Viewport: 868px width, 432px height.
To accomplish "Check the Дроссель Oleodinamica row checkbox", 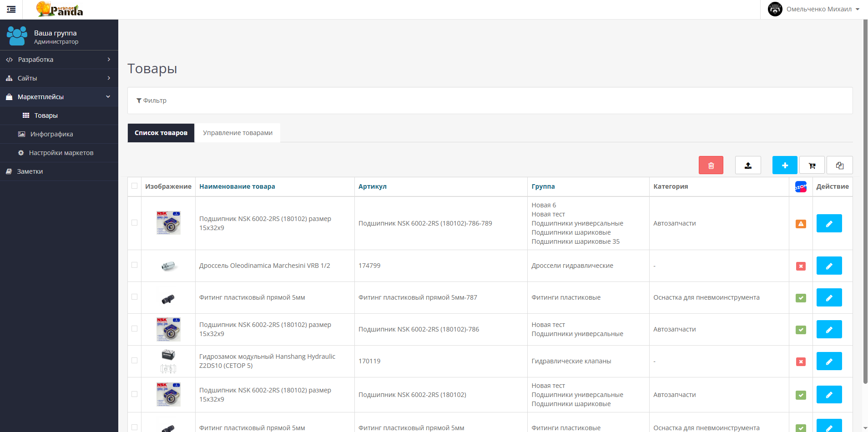I will click(134, 265).
